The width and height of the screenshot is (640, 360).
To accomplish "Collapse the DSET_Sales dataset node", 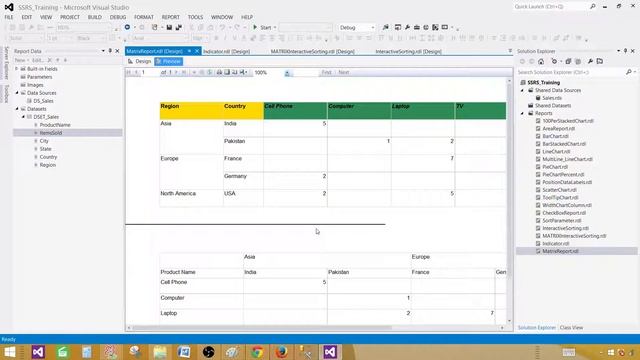I will 23,117.
